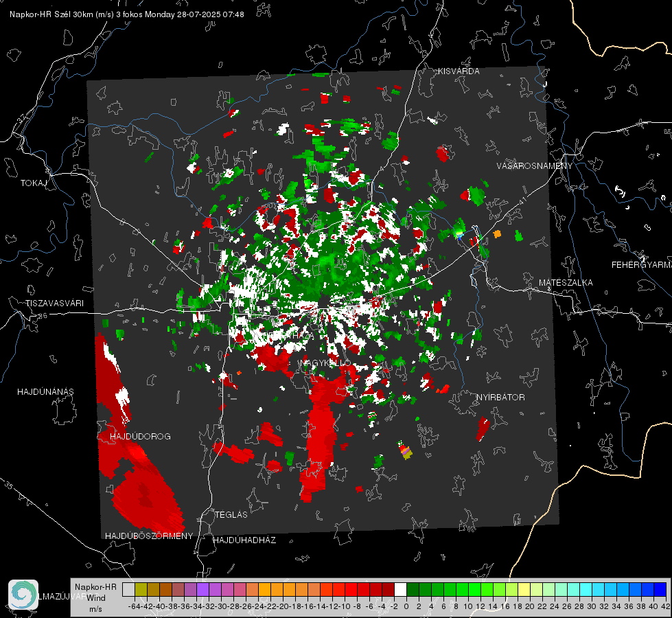Viewport: 672px width, 618px height.
Task: Select the NYÍRBÁTOR town label
Action: pyautogui.click(x=500, y=397)
